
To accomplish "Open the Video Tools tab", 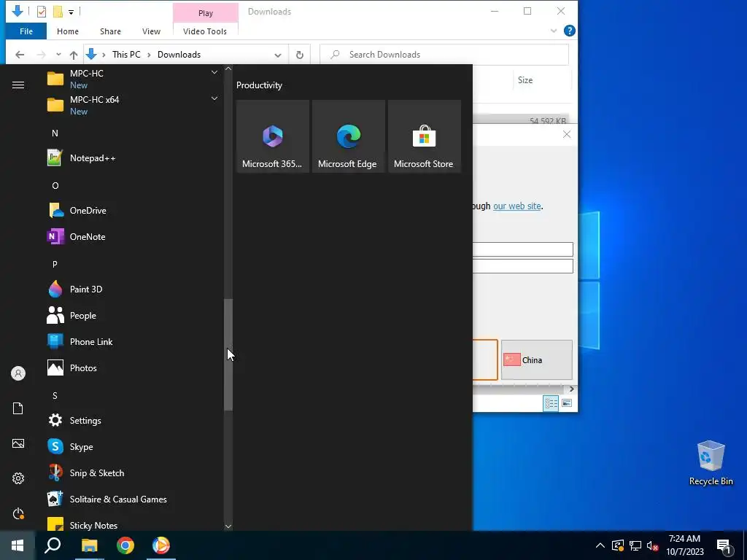I will click(x=205, y=31).
